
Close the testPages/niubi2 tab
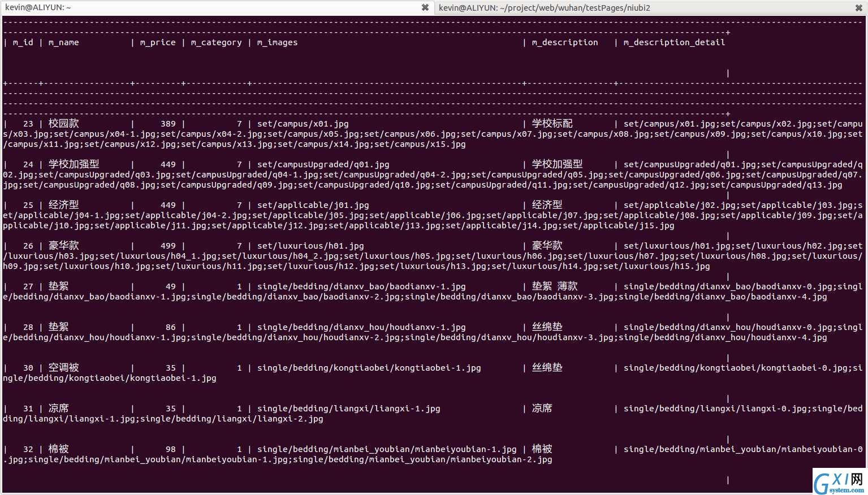click(858, 7)
